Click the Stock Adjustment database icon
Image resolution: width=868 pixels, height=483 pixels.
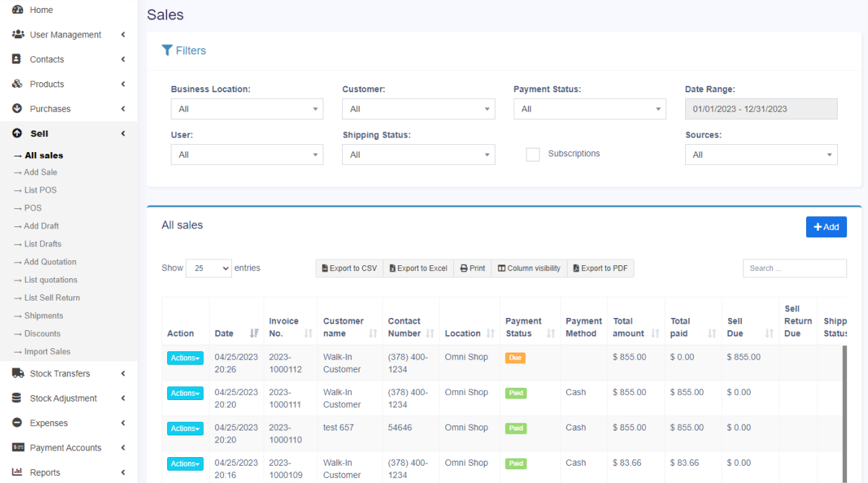coord(17,398)
